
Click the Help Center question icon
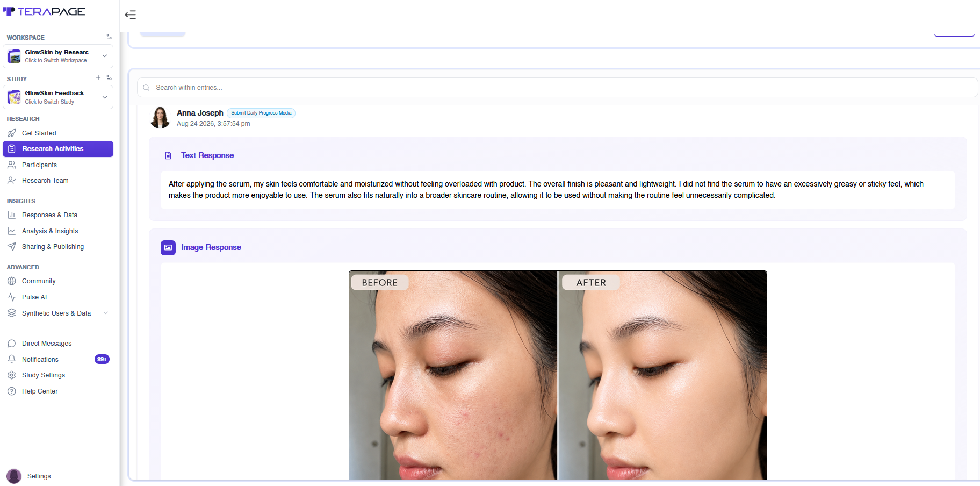[x=12, y=391]
